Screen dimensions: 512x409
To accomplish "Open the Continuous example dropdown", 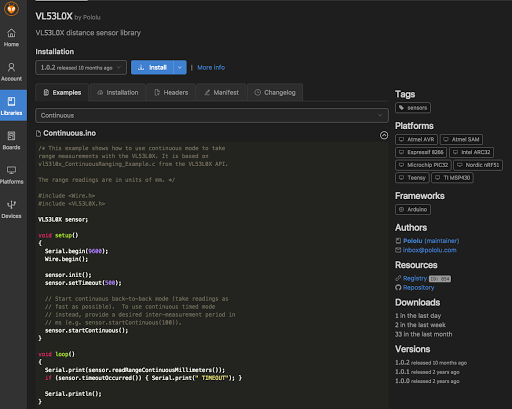I will (x=212, y=115).
